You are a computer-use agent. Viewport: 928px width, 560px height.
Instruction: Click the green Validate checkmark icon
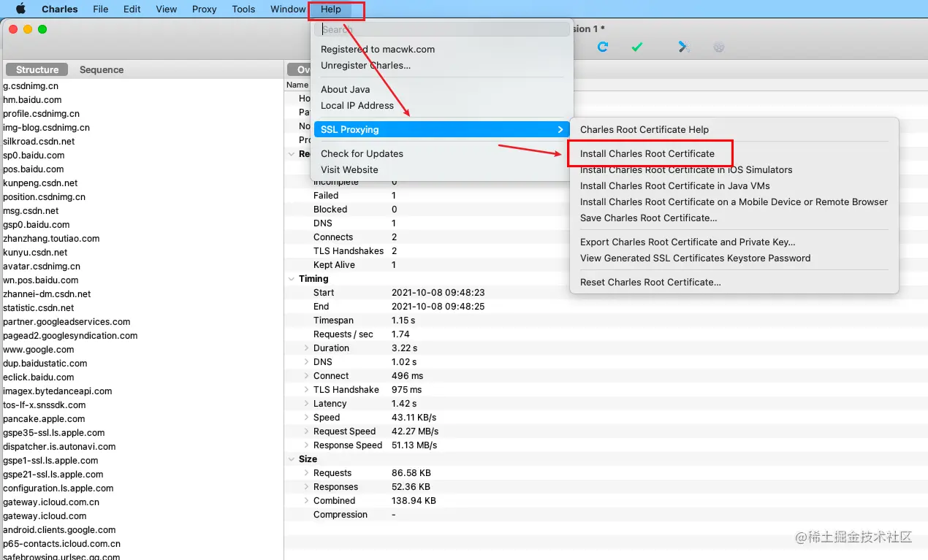tap(637, 47)
